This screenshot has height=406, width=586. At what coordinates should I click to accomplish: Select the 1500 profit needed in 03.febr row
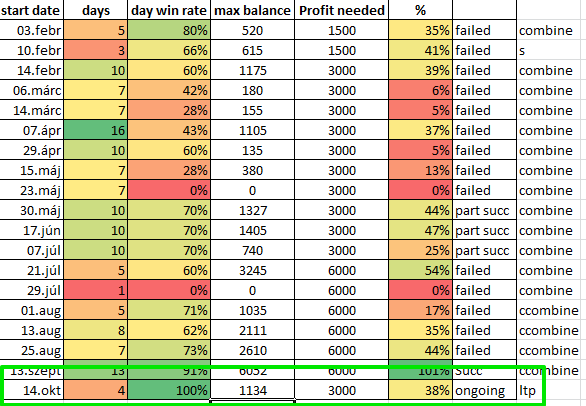point(342,30)
